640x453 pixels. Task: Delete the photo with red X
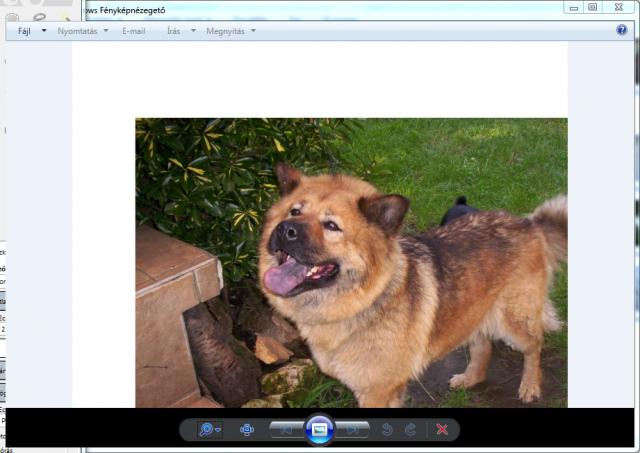point(441,430)
